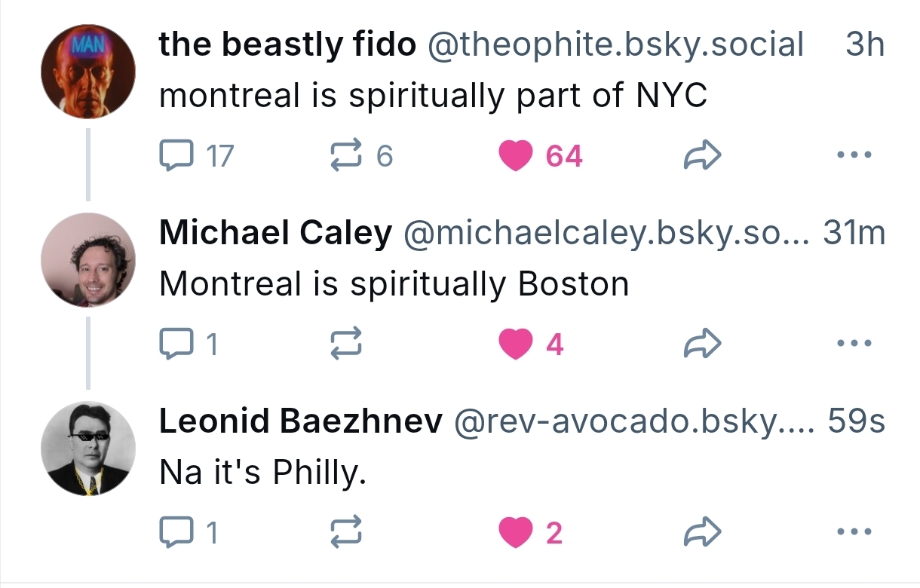Share Michael Caley's post
Image resolution: width=920 pixels, height=588 pixels.
click(702, 345)
